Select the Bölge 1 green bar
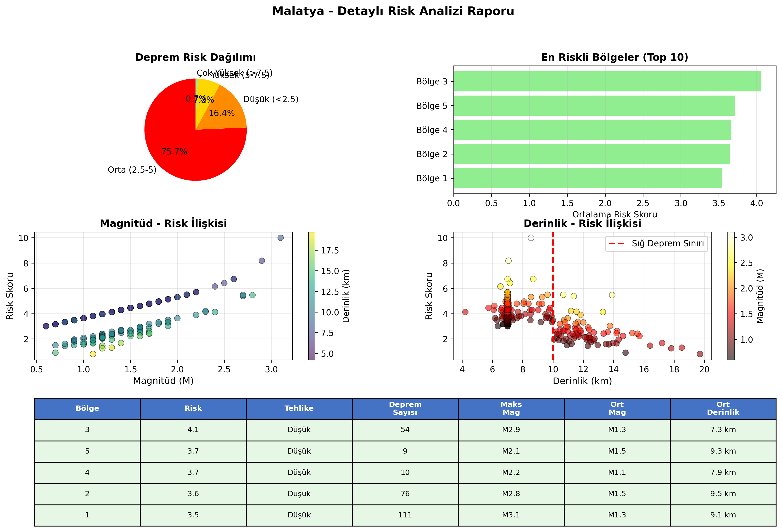782x532 pixels. tap(588, 178)
